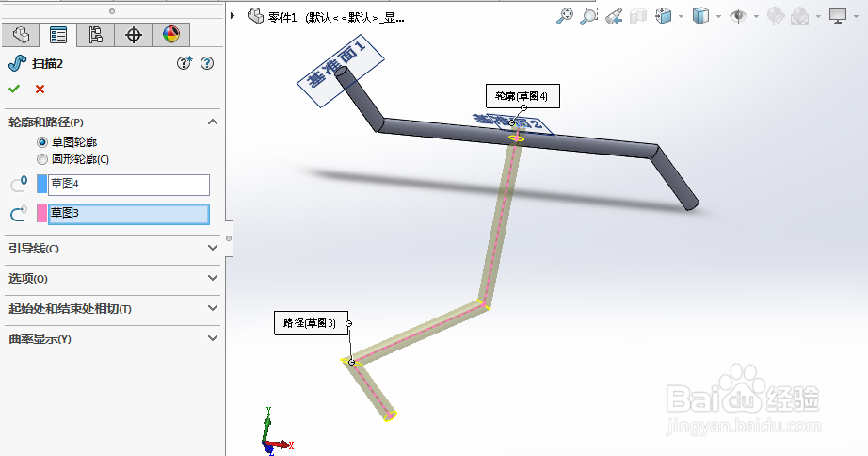Click the pink path color swatch

coord(41,213)
